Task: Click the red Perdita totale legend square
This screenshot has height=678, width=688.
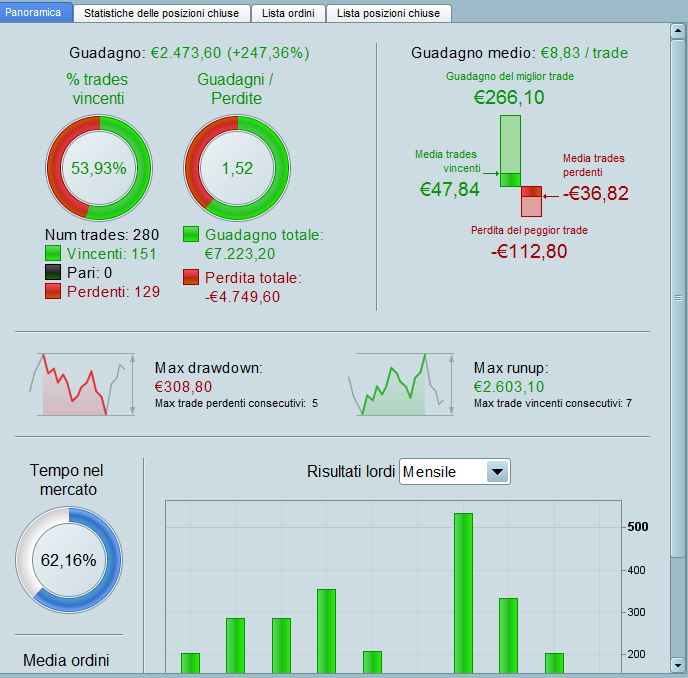Action: [191, 277]
